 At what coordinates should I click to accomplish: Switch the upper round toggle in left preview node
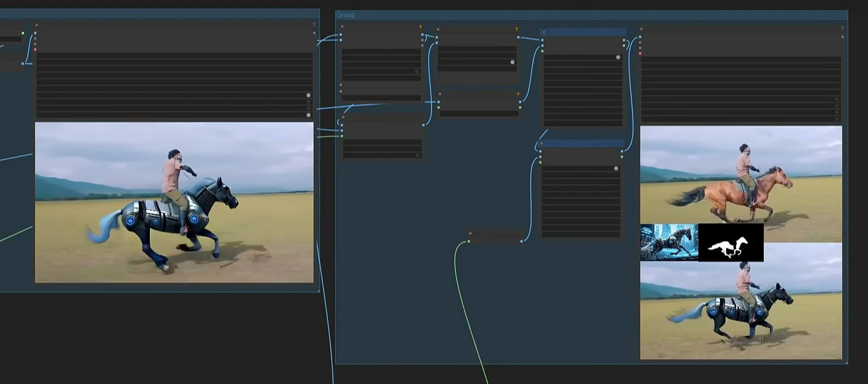click(308, 95)
